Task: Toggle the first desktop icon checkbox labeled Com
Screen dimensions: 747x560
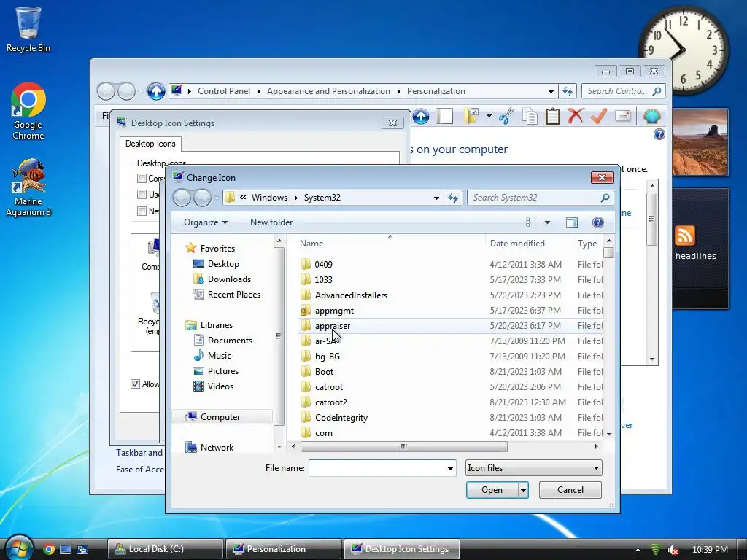Action: (142, 178)
